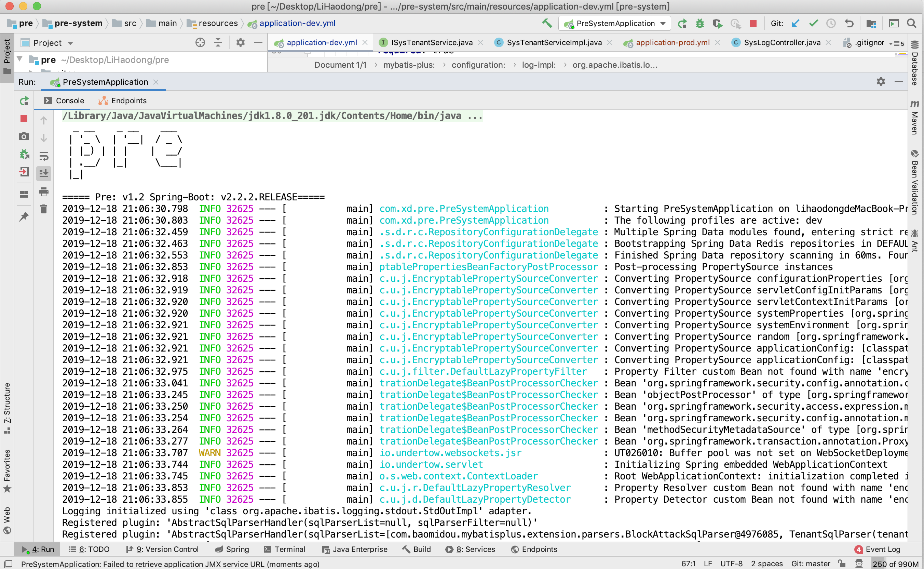Open Project panel gear options

240,42
